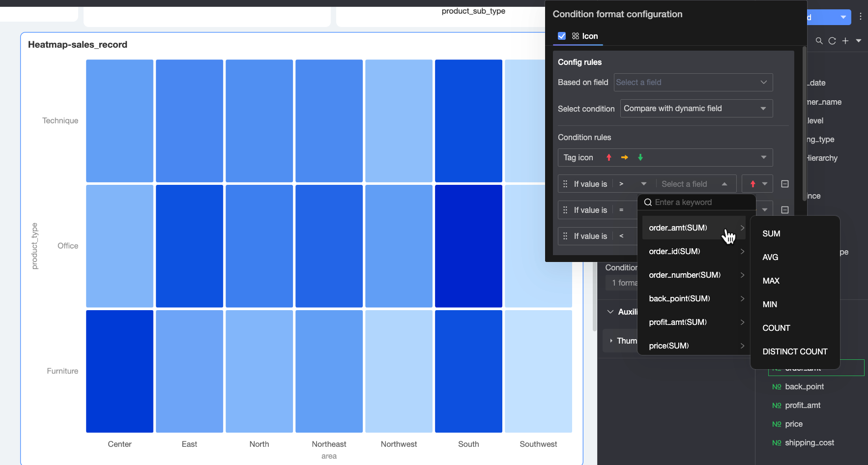The image size is (868, 465).
Task: Collapse the 'Select a field' dropdown in first rule
Action: [724, 184]
